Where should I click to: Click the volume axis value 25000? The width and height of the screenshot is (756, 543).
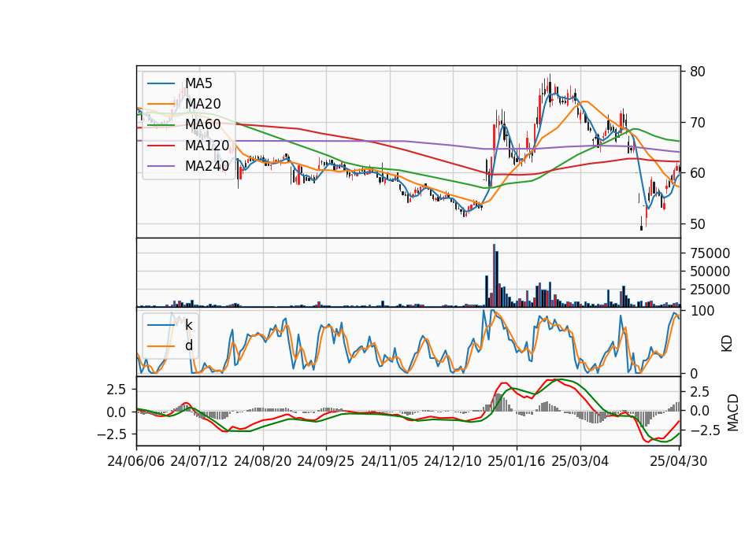point(710,290)
